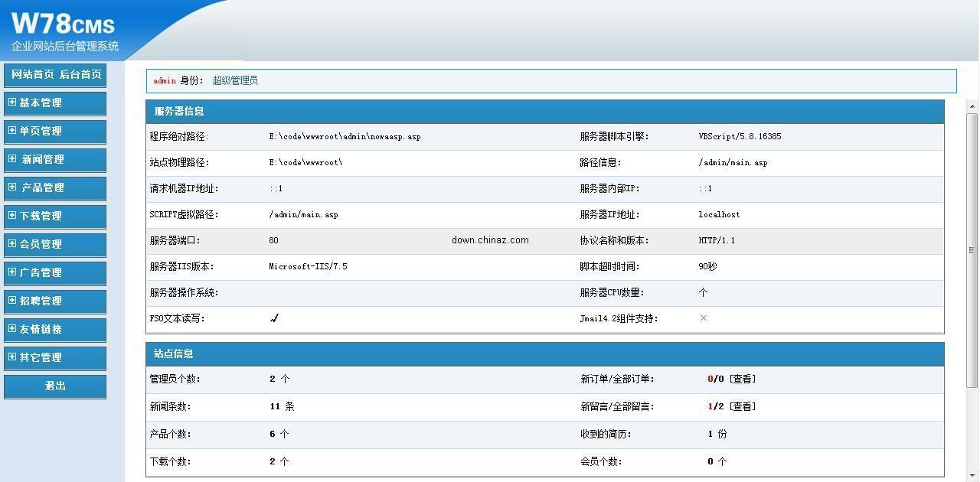This screenshot has height=482, width=980.
Task: Click the plus icon beside 广告管理
Action: (12, 272)
